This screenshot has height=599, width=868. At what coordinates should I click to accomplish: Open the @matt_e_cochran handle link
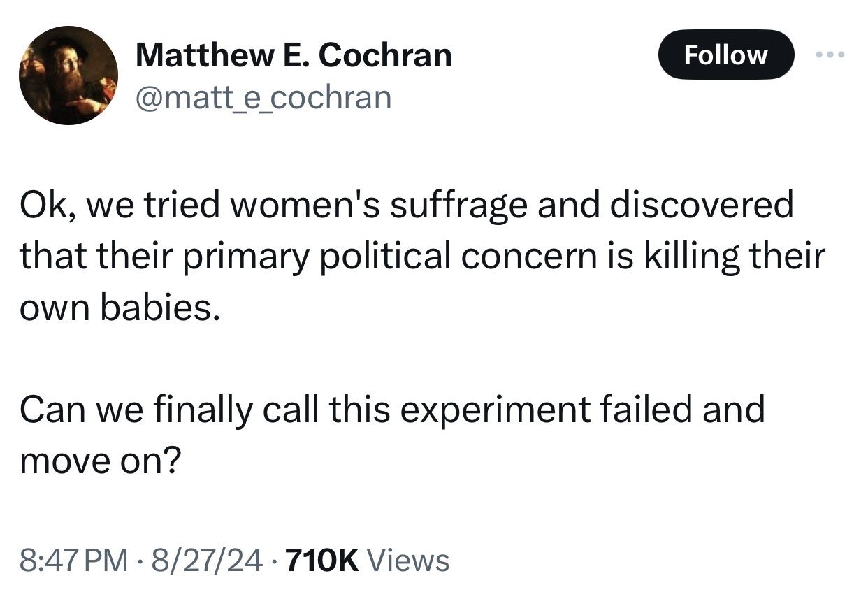coord(263,98)
